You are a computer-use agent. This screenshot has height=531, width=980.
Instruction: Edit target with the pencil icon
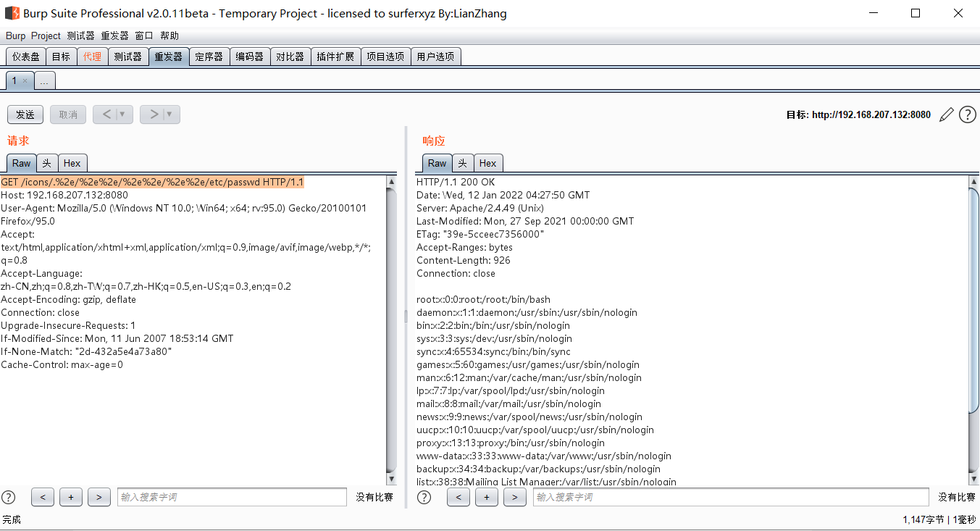pos(946,114)
